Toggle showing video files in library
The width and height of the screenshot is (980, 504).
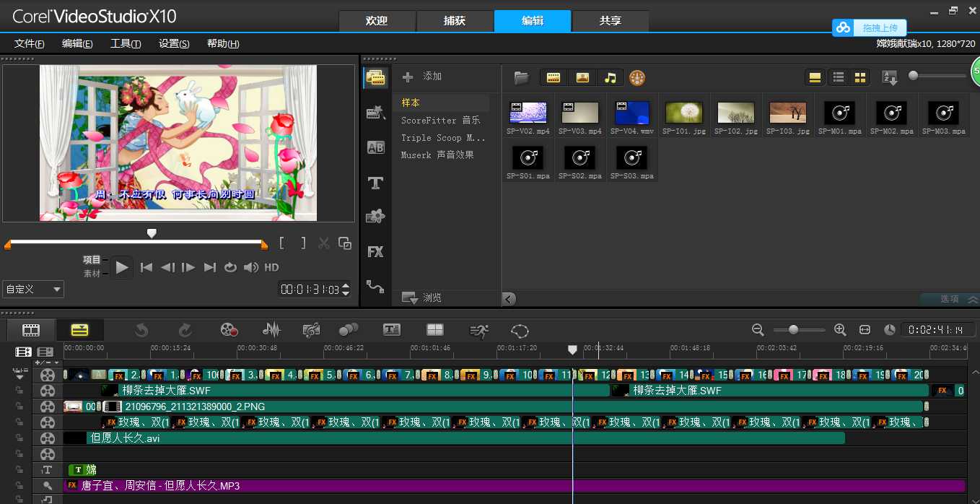coord(554,77)
